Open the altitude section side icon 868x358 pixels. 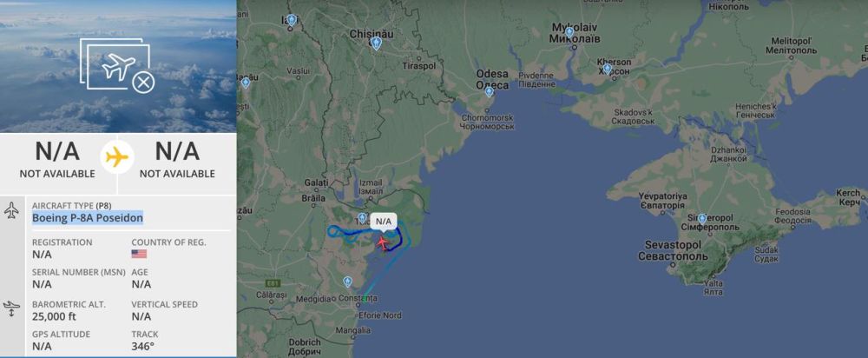(x=11, y=308)
